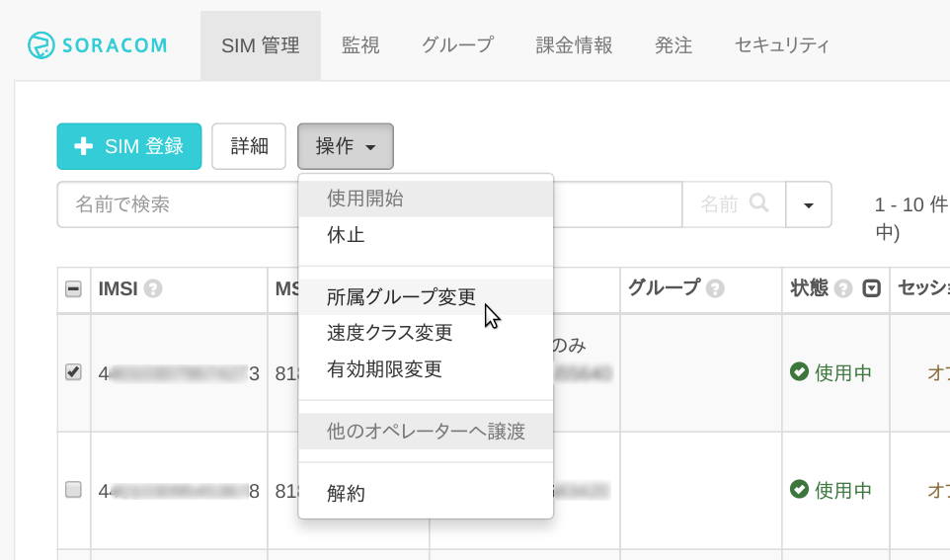Click the SORACOM logo icon

click(41, 45)
